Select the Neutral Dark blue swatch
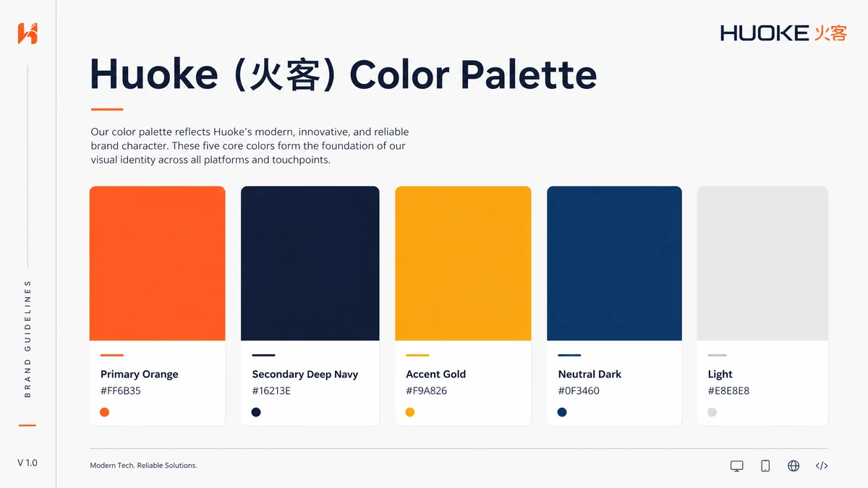Viewport: 868px width, 488px height. click(614, 263)
